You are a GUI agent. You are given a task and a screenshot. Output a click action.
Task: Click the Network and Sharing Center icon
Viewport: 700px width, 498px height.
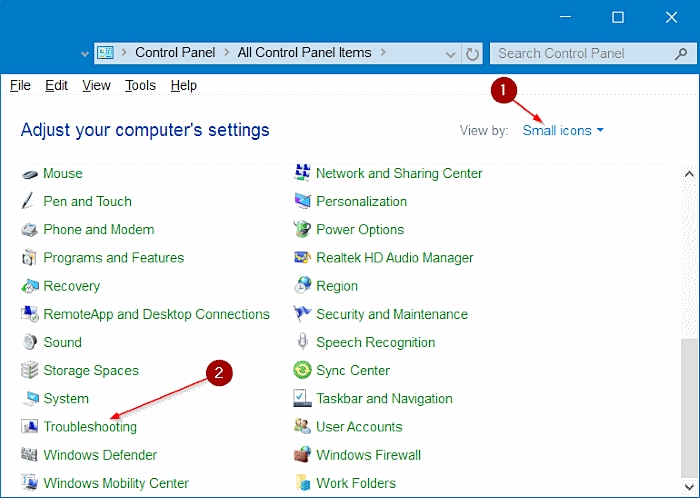302,173
